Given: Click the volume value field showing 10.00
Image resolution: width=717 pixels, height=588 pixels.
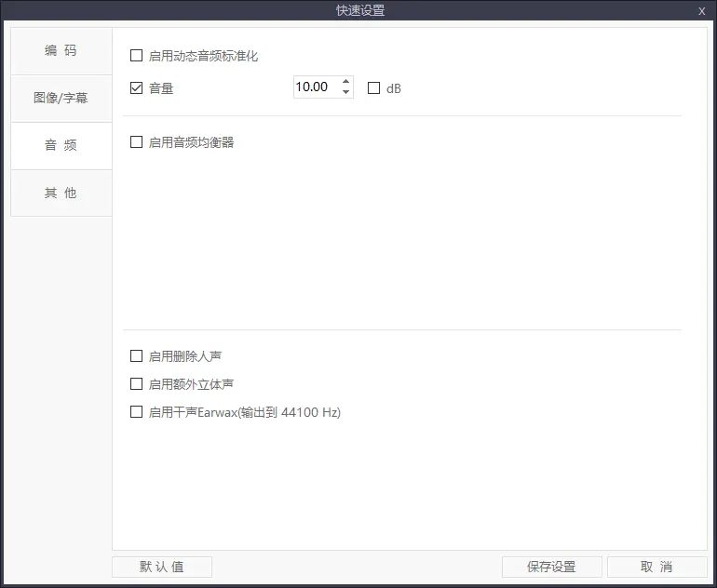Looking at the screenshot, I should coord(315,87).
